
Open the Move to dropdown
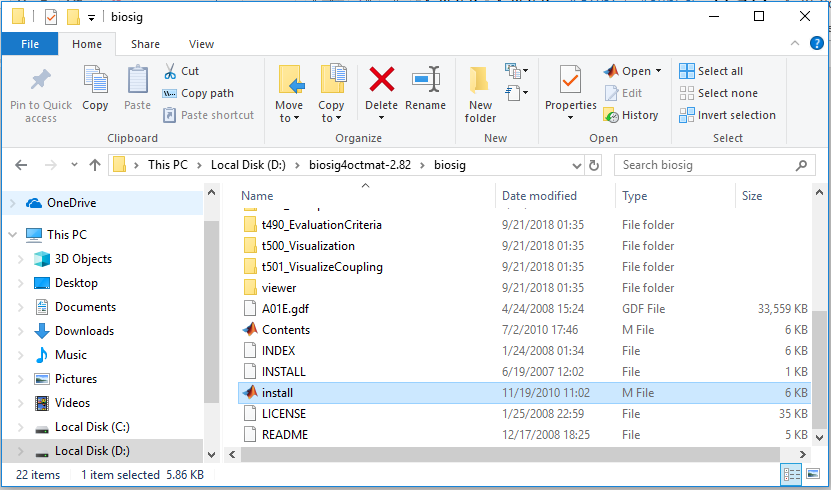pyautogui.click(x=289, y=118)
